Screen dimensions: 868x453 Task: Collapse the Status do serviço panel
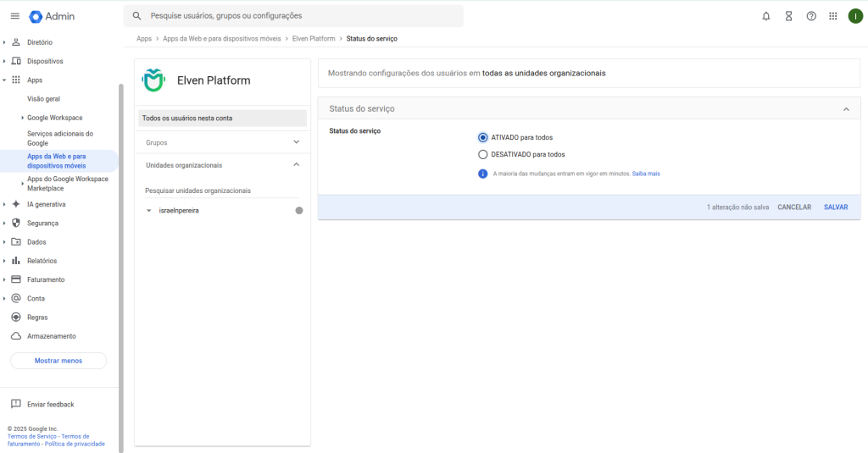click(846, 109)
